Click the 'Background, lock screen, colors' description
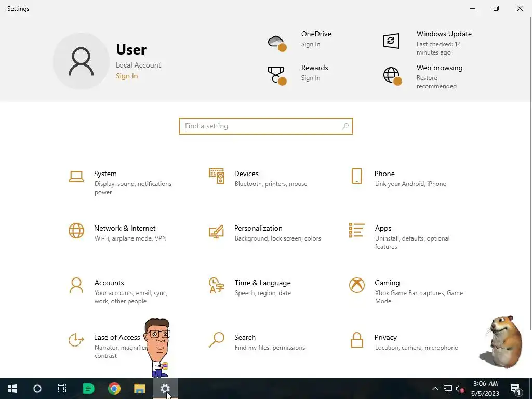The width and height of the screenshot is (532, 399). point(278,238)
